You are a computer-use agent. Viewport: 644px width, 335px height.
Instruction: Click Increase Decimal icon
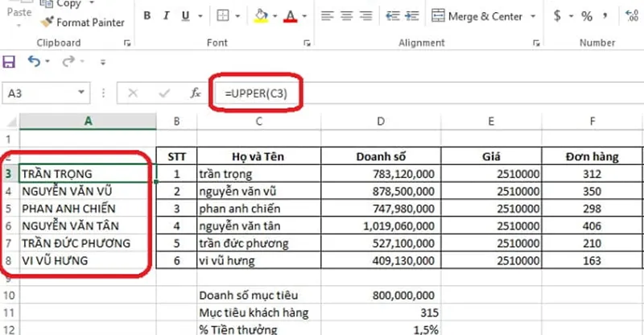point(632,16)
